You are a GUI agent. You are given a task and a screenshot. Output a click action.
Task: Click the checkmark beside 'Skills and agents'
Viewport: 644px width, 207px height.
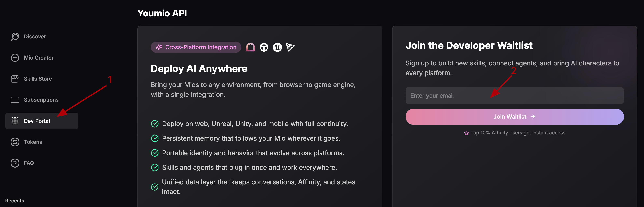click(155, 167)
